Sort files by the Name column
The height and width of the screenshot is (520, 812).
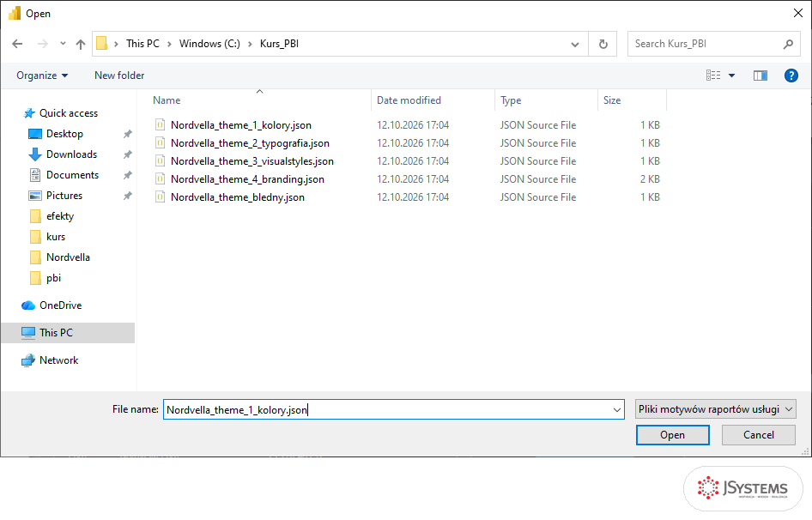coord(167,100)
